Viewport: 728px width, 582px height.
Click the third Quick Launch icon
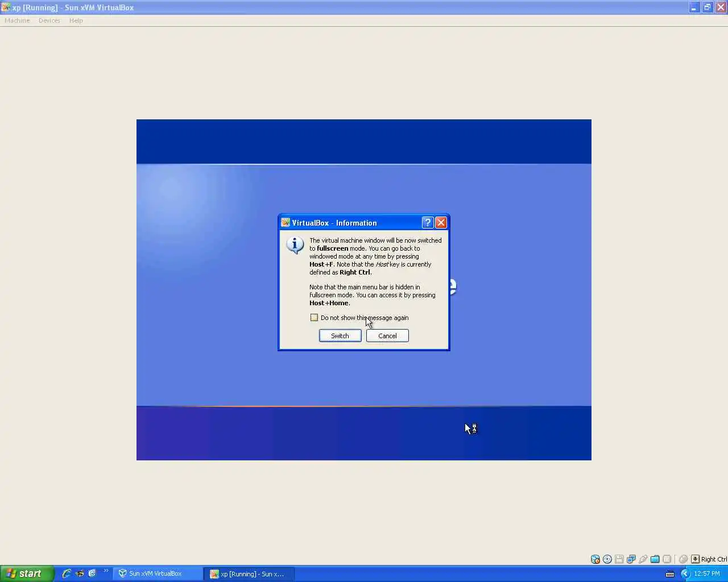pos(92,573)
